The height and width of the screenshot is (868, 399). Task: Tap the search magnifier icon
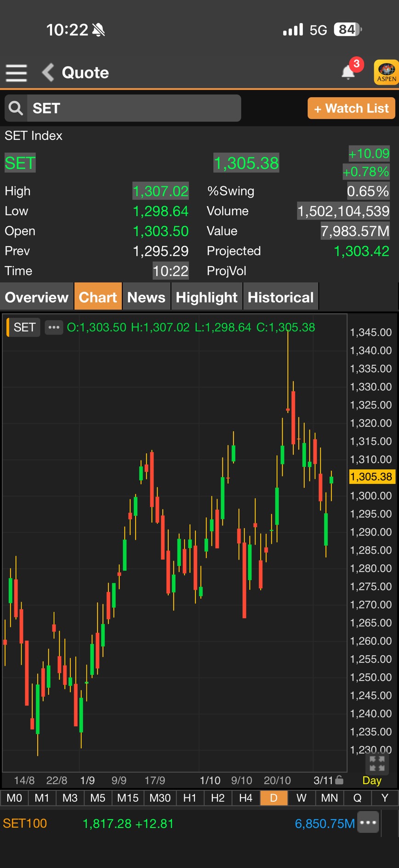tap(16, 108)
